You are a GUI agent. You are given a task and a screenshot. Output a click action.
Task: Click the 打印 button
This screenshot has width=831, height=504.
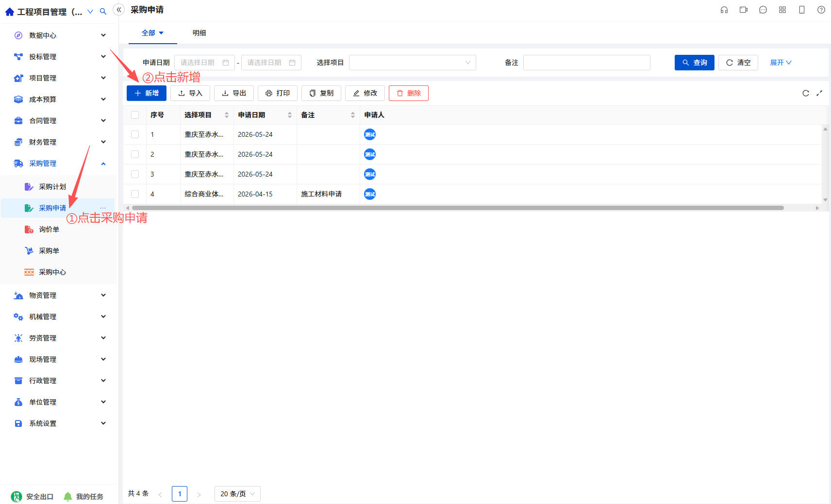click(x=278, y=93)
